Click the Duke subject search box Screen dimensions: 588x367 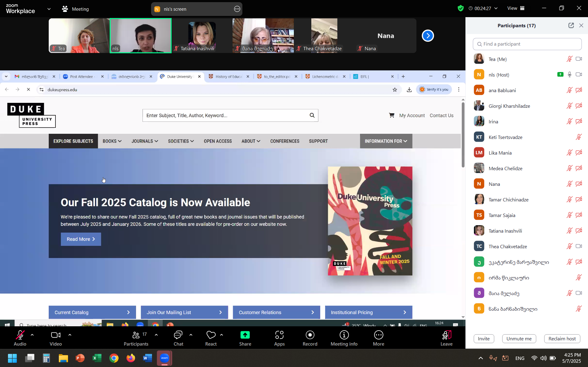click(226, 115)
